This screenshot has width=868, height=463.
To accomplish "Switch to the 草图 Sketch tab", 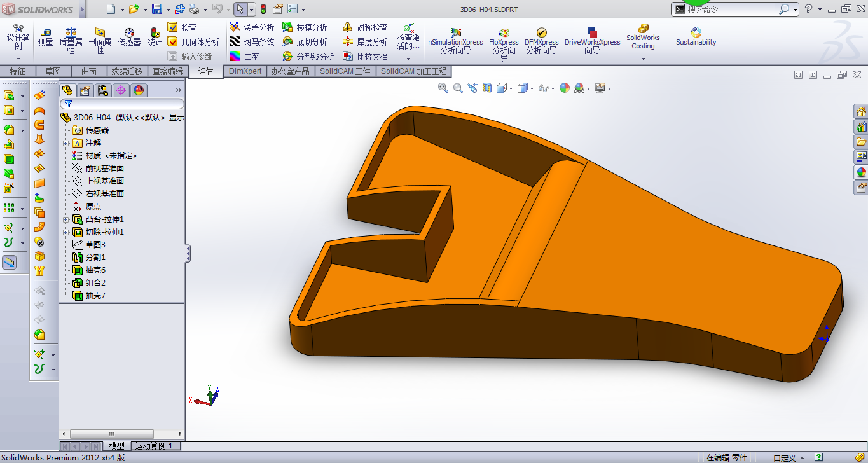I will click(x=53, y=71).
